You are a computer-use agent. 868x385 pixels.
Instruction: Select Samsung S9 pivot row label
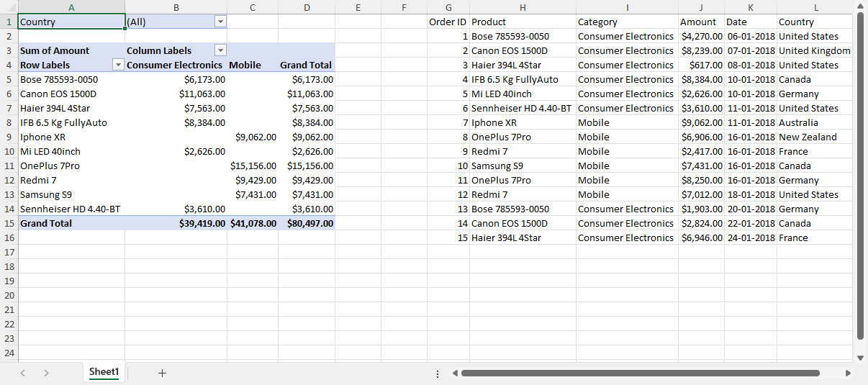(71, 194)
